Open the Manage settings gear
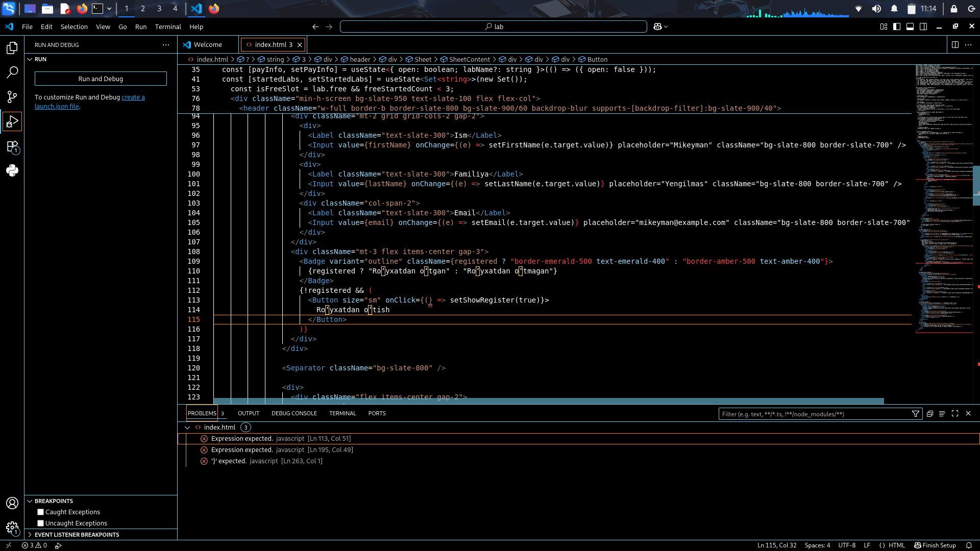Image resolution: width=980 pixels, height=551 pixels. pos(12,528)
